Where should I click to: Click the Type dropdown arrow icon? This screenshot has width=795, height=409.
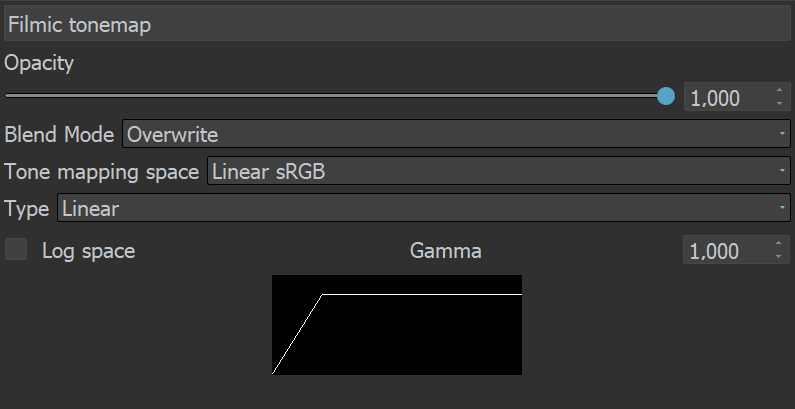(x=781, y=209)
